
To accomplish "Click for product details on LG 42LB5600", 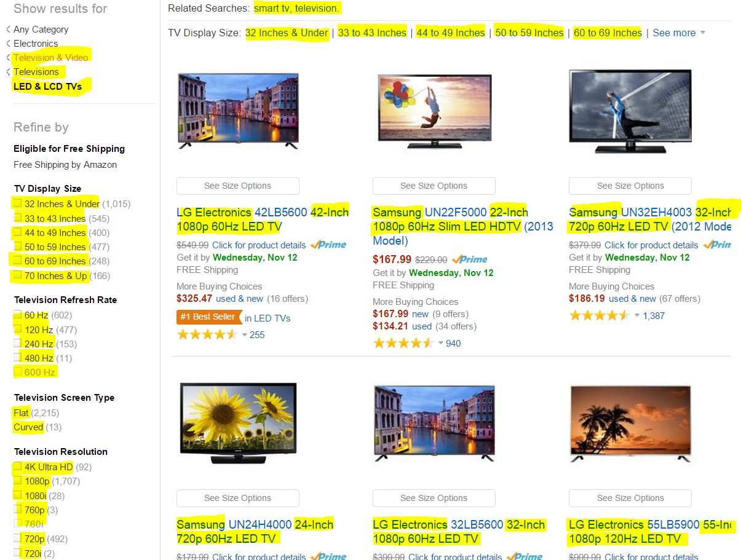I will [x=259, y=245].
